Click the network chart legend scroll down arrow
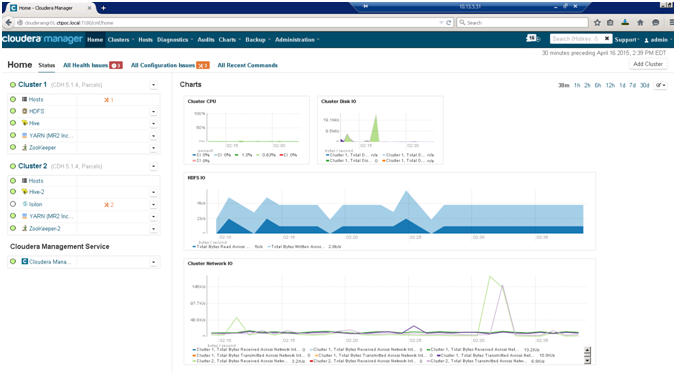 coord(587,361)
